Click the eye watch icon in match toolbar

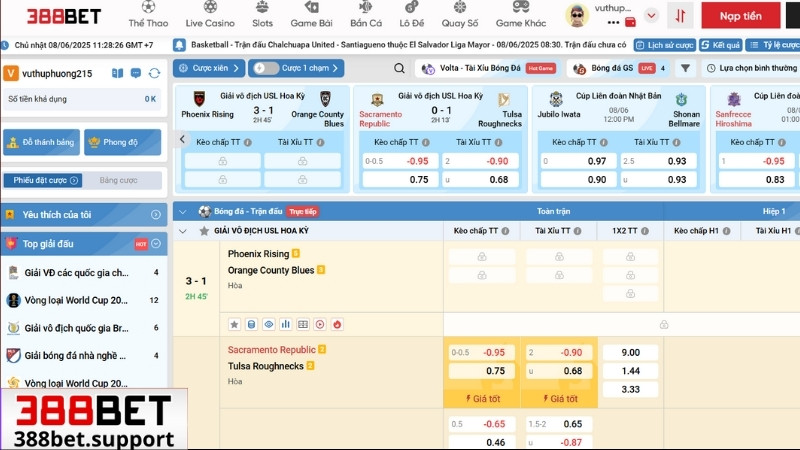[x=268, y=324]
